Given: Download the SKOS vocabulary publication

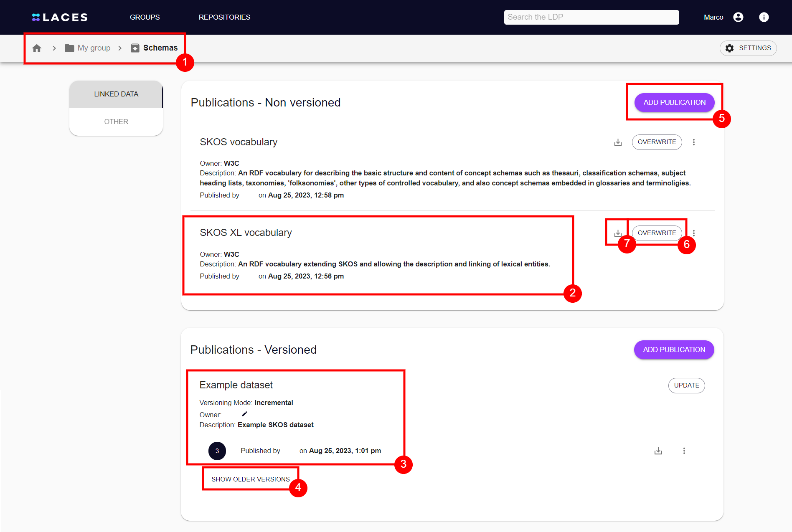Looking at the screenshot, I should 618,142.
